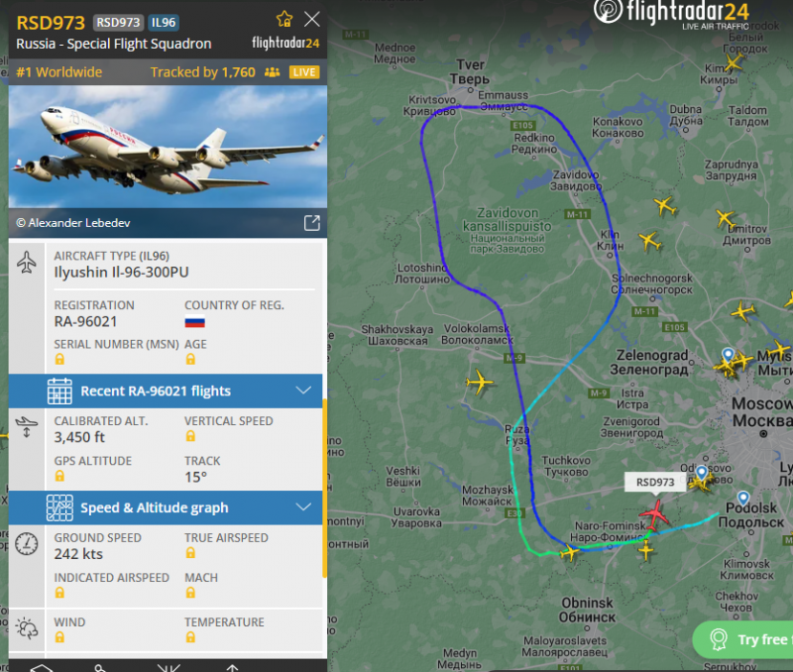This screenshot has height=672, width=793.
Task: Click the locked True Airspeed padlock
Action: 190,553
